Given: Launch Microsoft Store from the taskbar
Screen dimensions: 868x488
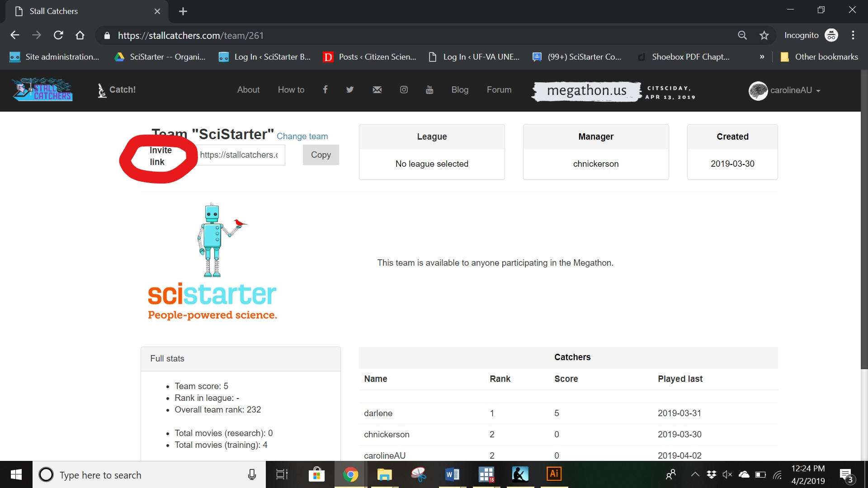Looking at the screenshot, I should [x=316, y=474].
